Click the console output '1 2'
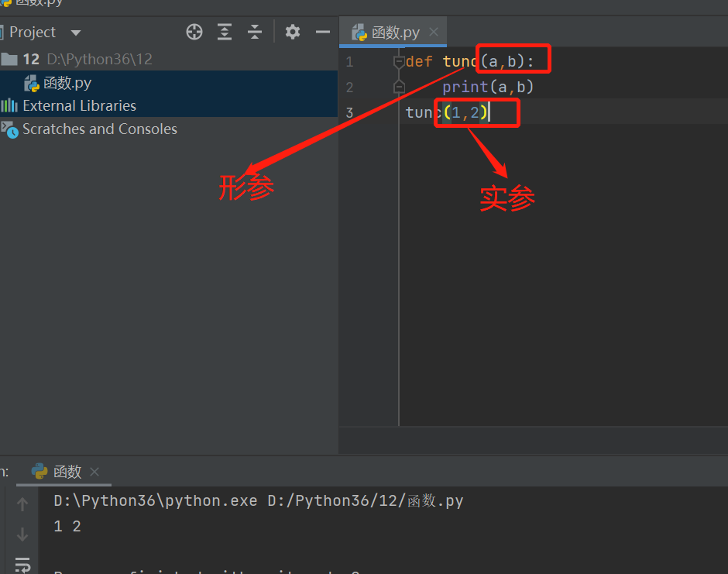Image resolution: width=728 pixels, height=574 pixels. 67,526
